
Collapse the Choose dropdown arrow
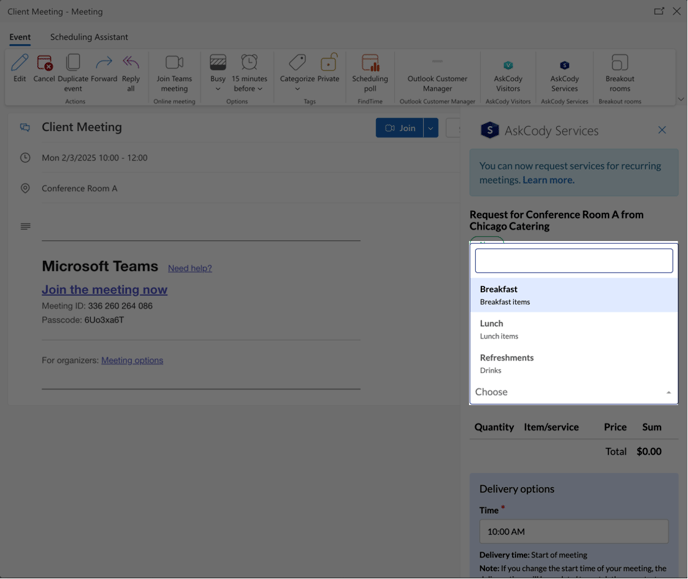pyautogui.click(x=668, y=392)
